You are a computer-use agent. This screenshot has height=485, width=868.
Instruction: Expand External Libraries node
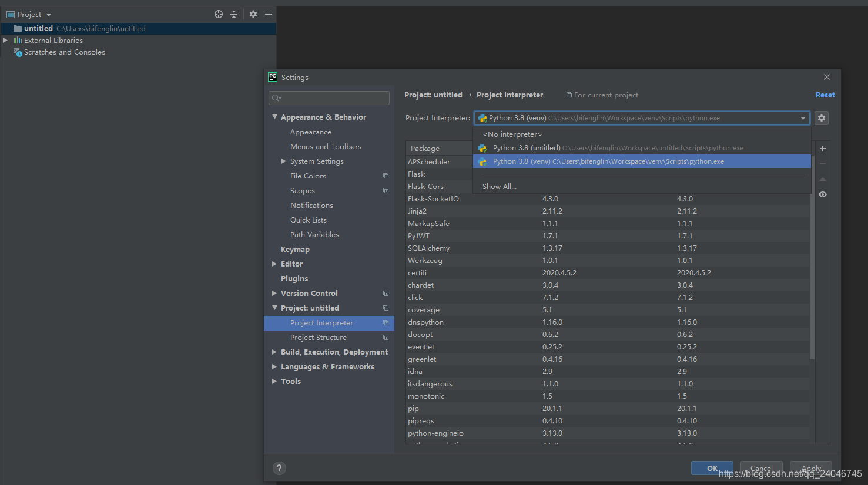click(x=5, y=40)
